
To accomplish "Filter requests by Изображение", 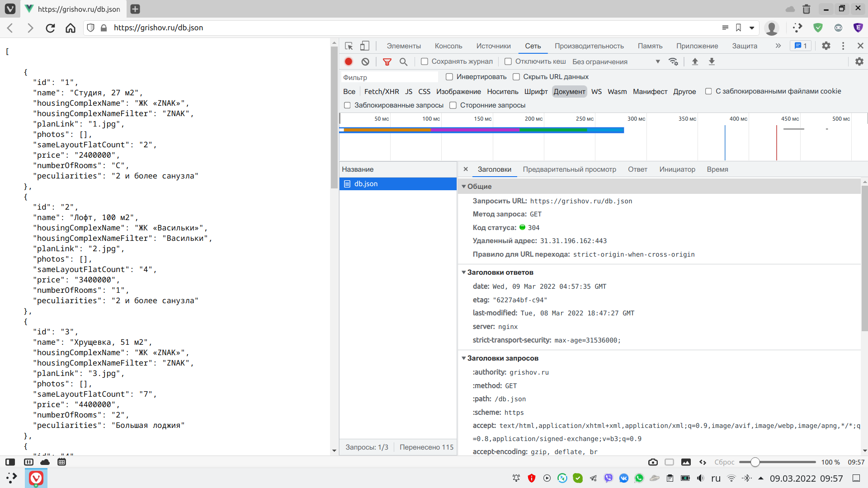I will [458, 92].
